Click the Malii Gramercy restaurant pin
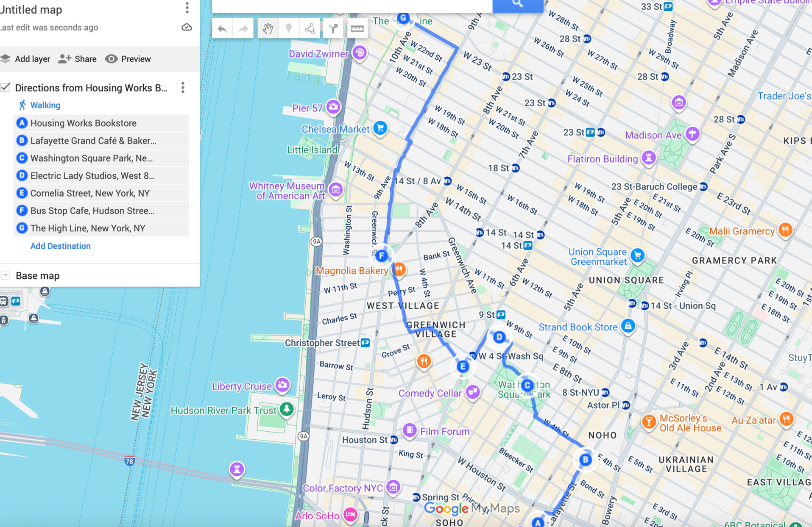The image size is (812, 527). click(785, 230)
